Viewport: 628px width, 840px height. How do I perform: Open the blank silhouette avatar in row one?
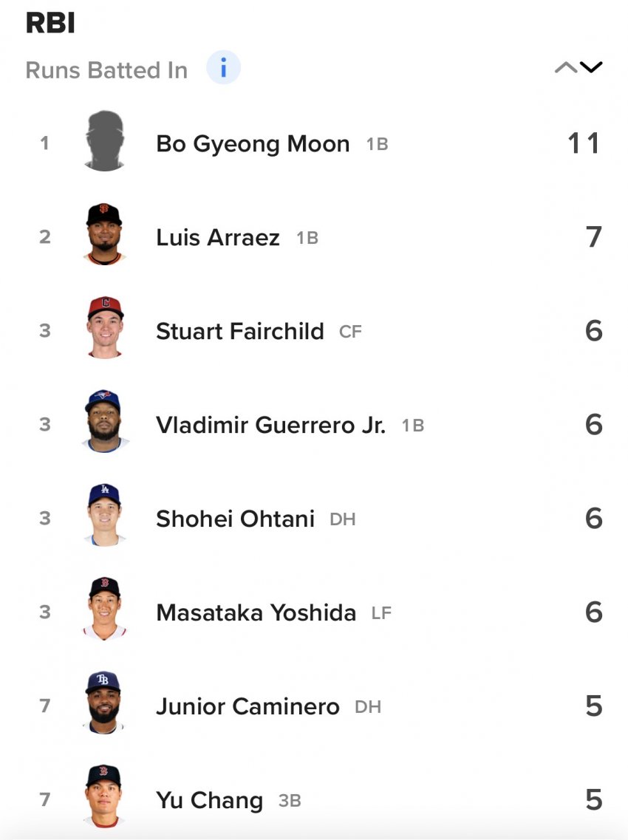tap(104, 142)
